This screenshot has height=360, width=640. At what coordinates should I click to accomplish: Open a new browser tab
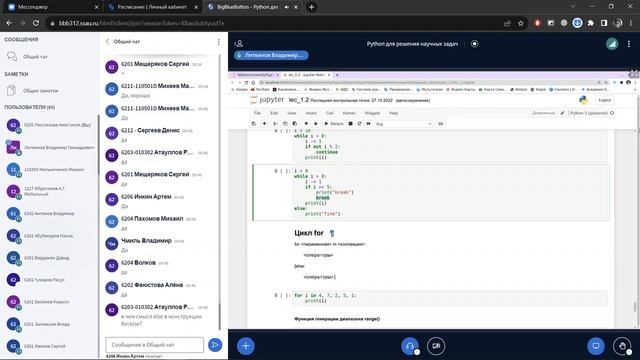[x=311, y=7]
